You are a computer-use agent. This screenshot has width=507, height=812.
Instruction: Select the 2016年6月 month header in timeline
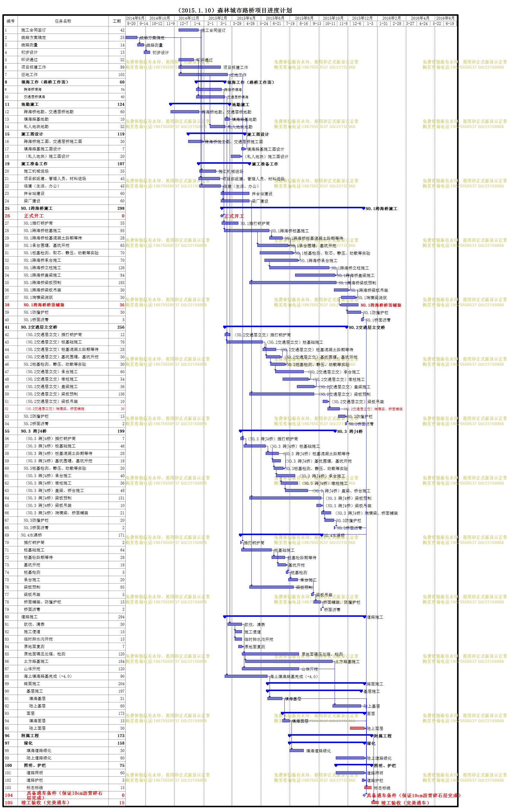point(445,18)
